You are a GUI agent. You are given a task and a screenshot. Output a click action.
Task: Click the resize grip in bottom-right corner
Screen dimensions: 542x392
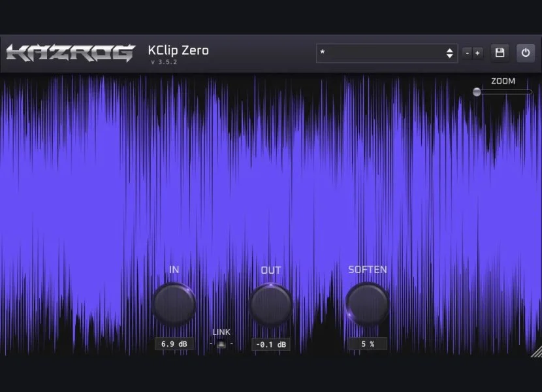tap(535, 352)
